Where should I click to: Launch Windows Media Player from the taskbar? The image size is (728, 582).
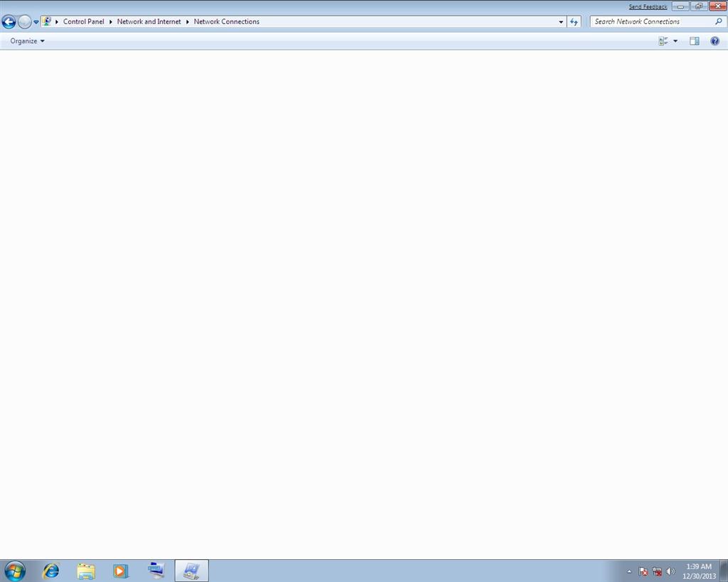click(x=120, y=571)
